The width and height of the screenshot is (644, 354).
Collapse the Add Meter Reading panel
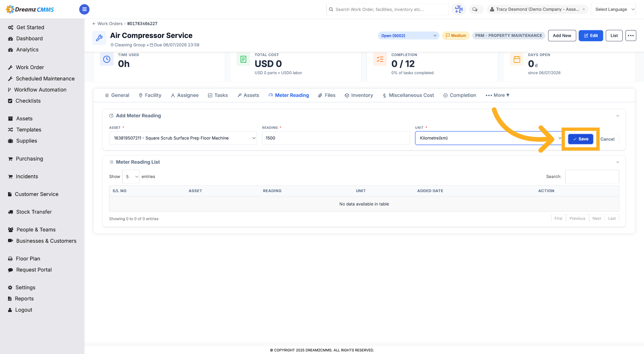[618, 116]
